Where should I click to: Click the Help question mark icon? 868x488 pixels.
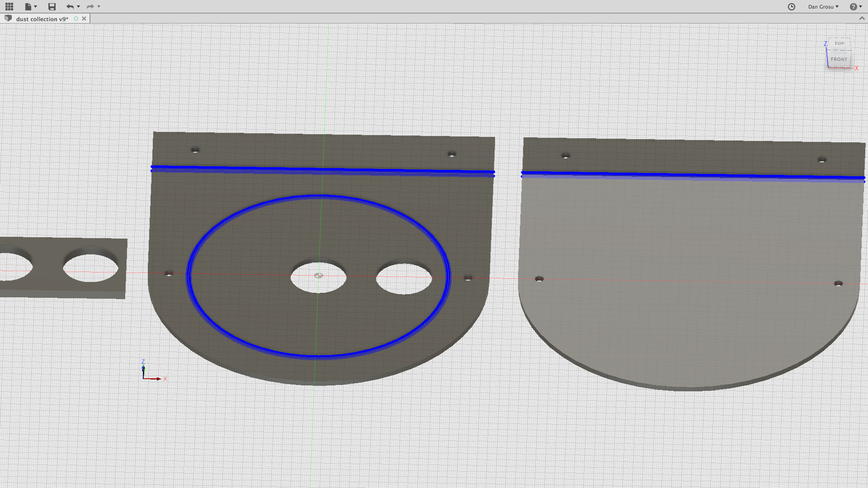(x=854, y=6)
